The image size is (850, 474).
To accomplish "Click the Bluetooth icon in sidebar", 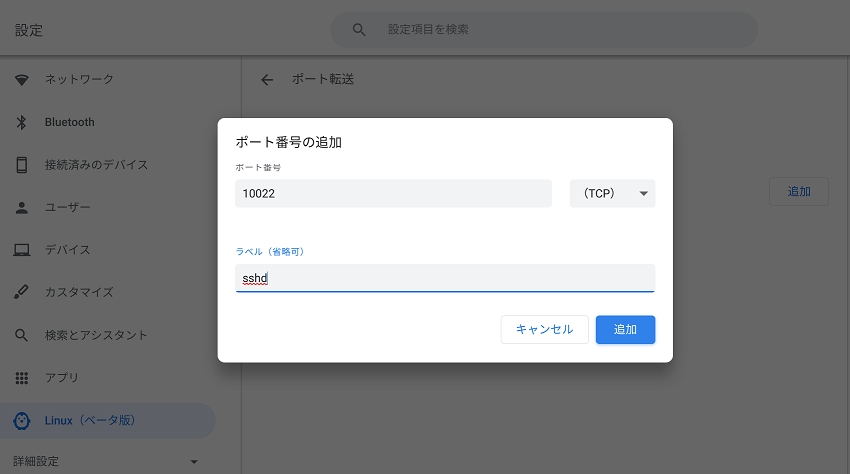I will pyautogui.click(x=22, y=122).
